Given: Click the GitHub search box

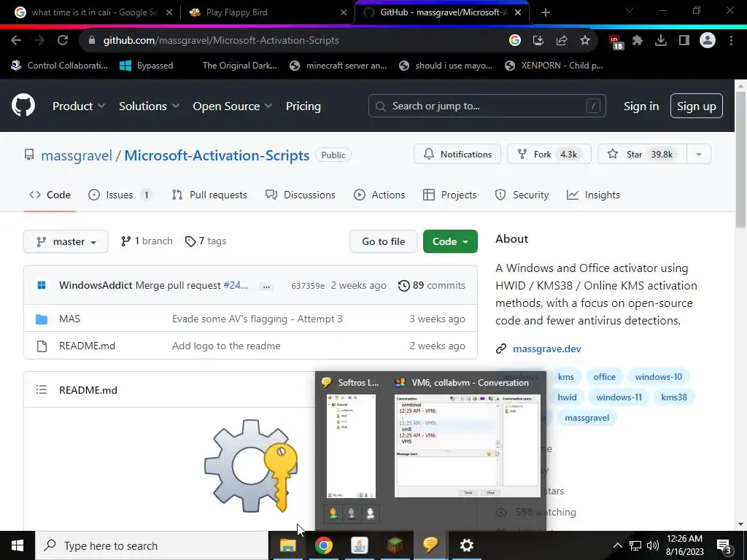Looking at the screenshot, I should (487, 106).
